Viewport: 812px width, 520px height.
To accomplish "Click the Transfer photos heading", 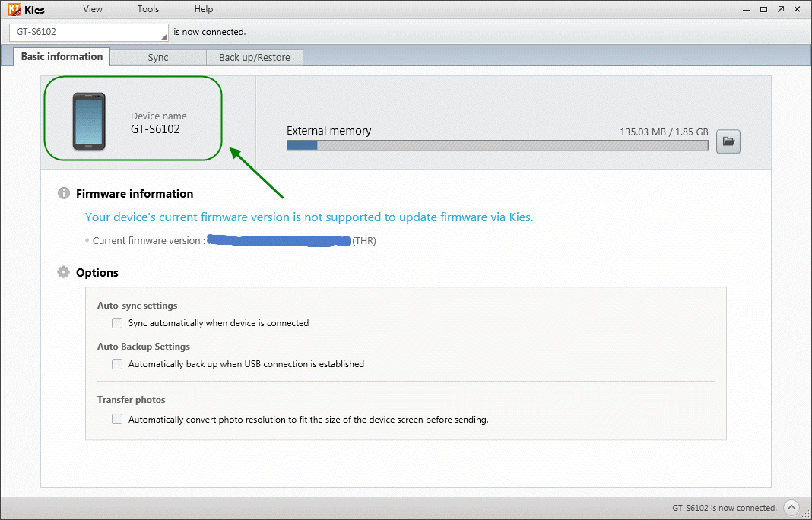I will tap(131, 400).
